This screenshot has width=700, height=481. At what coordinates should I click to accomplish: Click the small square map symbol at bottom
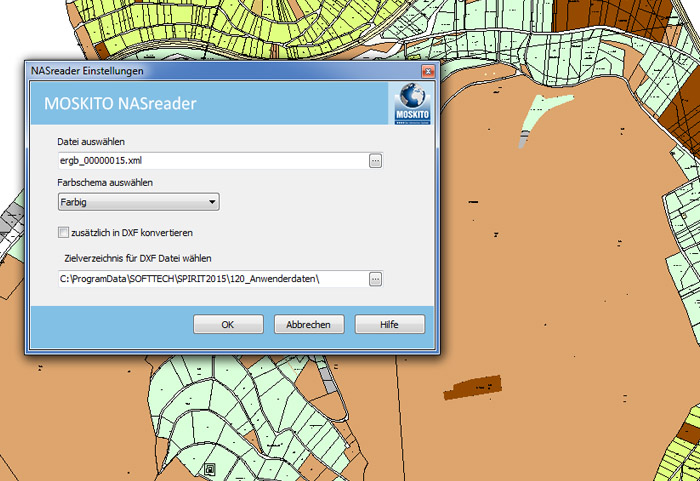coord(209,468)
